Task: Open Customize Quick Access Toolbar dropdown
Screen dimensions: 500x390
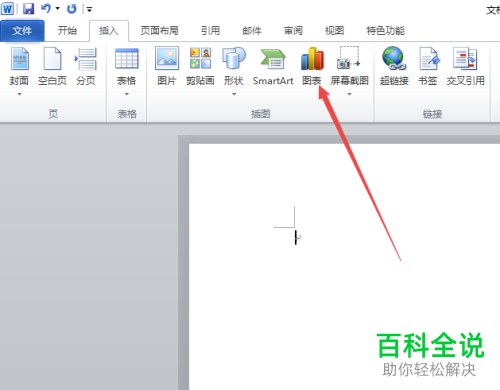Action: coord(89,9)
